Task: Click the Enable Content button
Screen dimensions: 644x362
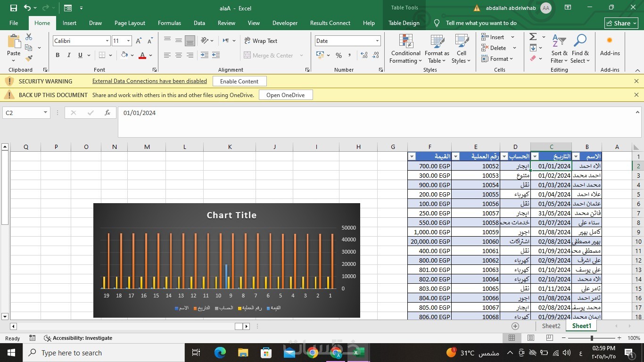Action: click(239, 81)
